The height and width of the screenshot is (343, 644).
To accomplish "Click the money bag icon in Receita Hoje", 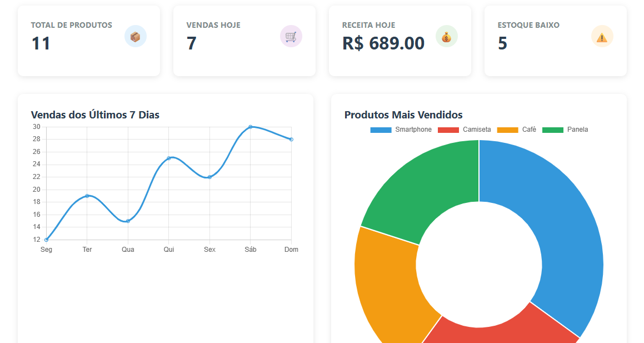I will pyautogui.click(x=446, y=37).
